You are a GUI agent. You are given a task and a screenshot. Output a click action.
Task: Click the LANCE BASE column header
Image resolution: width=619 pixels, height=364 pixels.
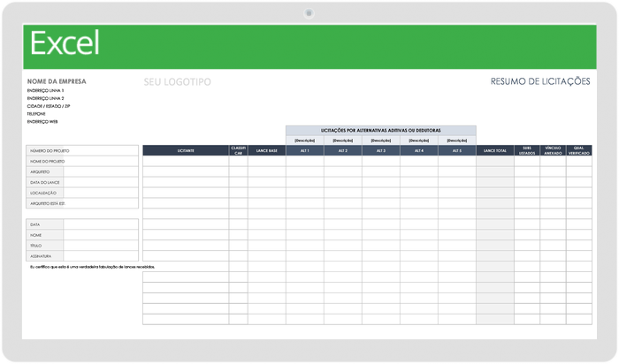point(266,151)
